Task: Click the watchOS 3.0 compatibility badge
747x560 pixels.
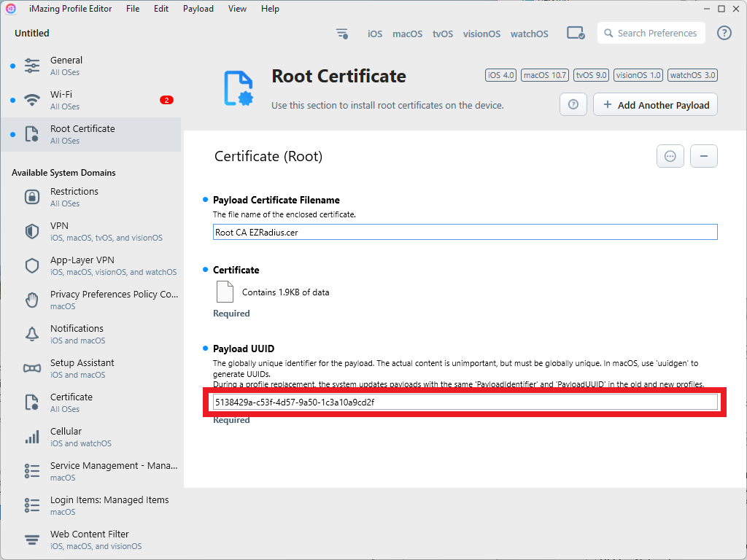Action: 693,75
